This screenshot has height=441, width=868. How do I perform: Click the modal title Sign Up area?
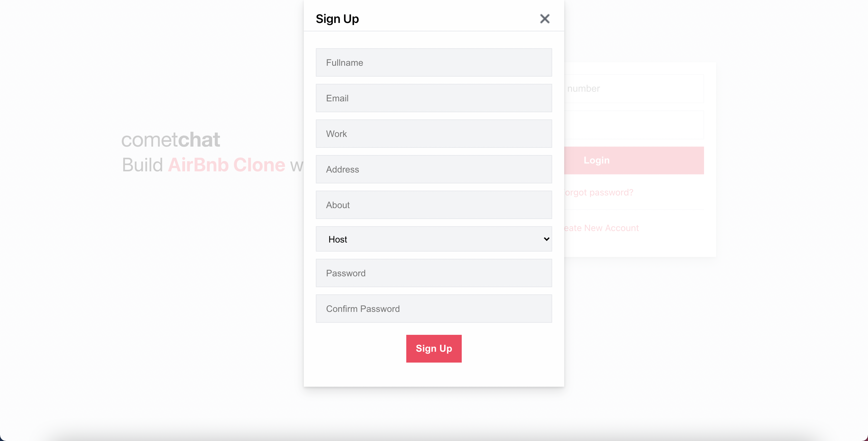(338, 18)
